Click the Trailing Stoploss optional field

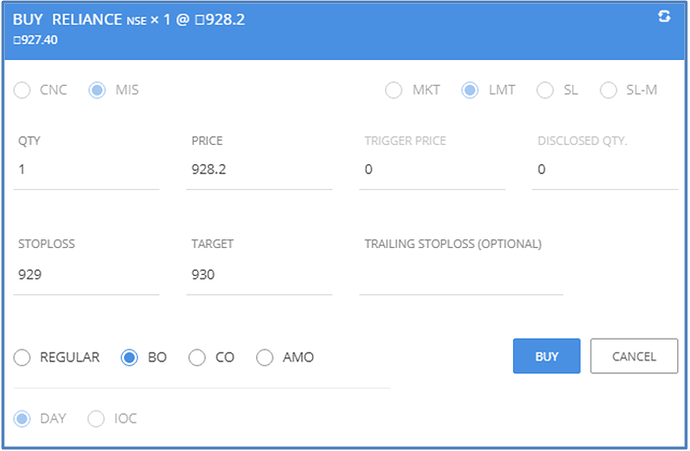tap(460, 276)
